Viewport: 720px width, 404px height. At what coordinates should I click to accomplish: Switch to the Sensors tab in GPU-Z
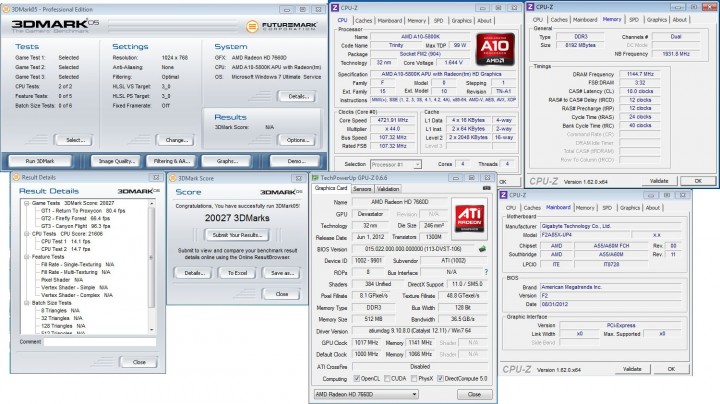tap(362, 189)
